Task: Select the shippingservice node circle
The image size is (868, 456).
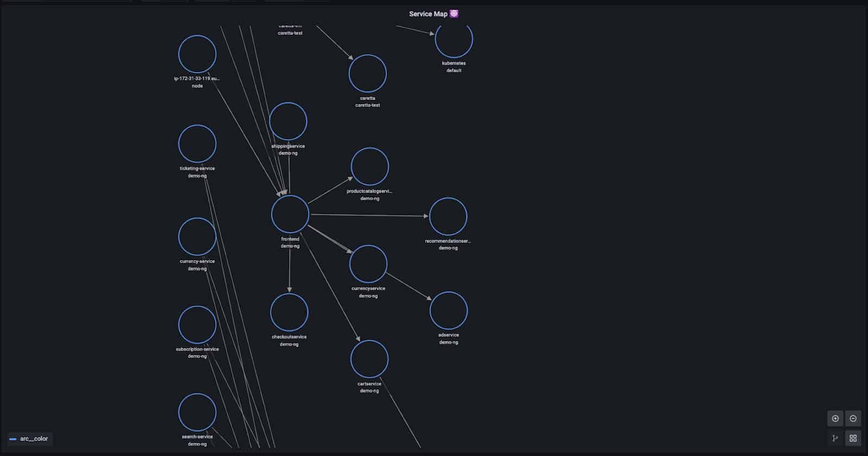Action: 288,121
